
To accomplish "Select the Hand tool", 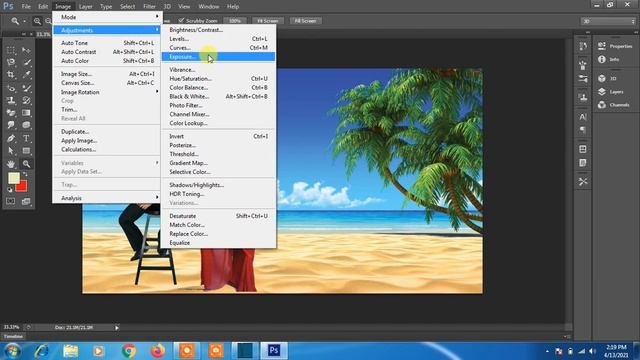I will coord(11,164).
